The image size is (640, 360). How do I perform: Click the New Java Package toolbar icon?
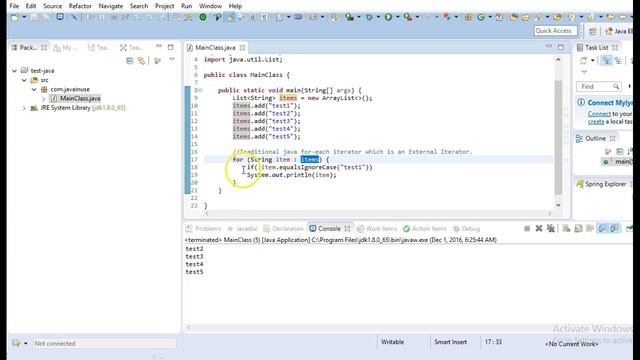(469, 17)
